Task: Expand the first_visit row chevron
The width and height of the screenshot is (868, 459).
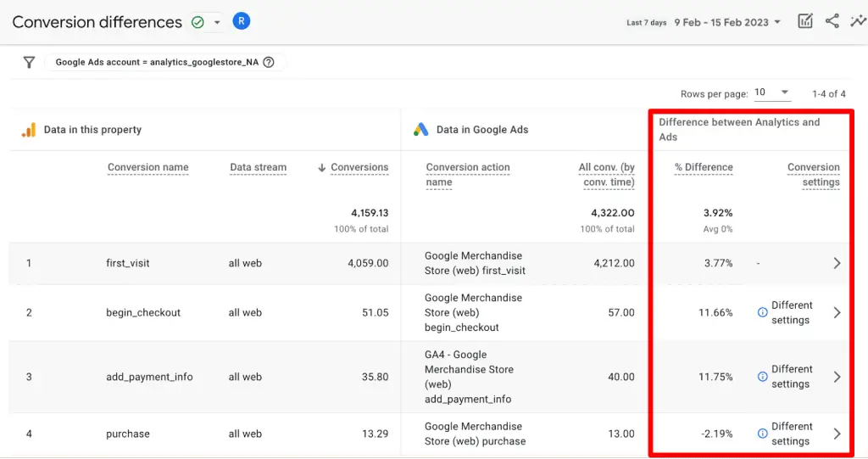Action: coord(837,263)
